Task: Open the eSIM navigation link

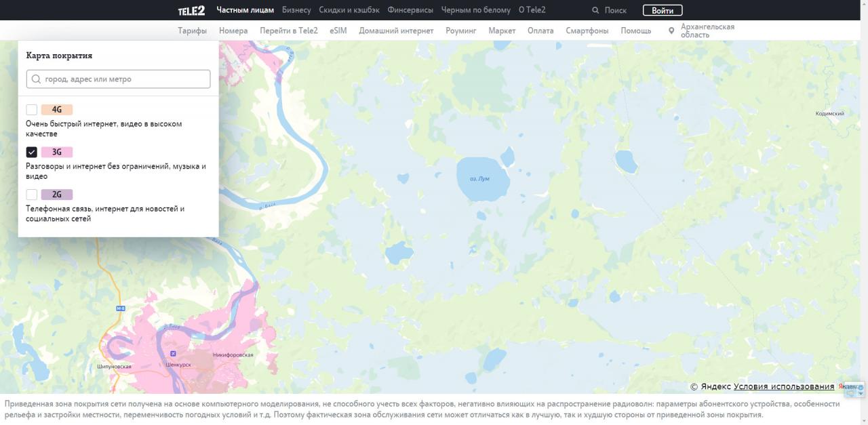Action: click(338, 31)
